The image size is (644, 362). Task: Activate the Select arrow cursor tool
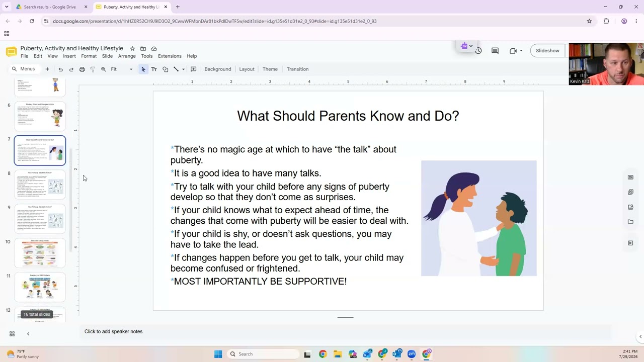pos(143,69)
